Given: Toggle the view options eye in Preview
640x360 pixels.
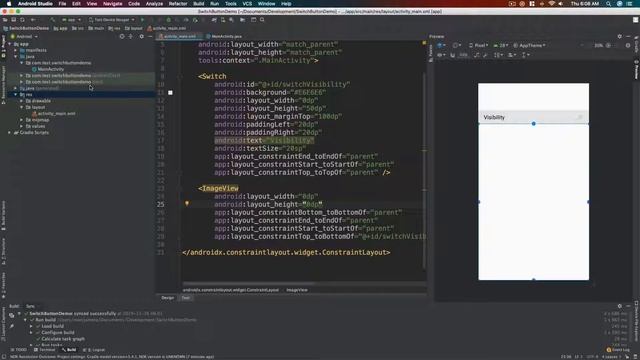Looking at the screenshot, I should (x=441, y=55).
